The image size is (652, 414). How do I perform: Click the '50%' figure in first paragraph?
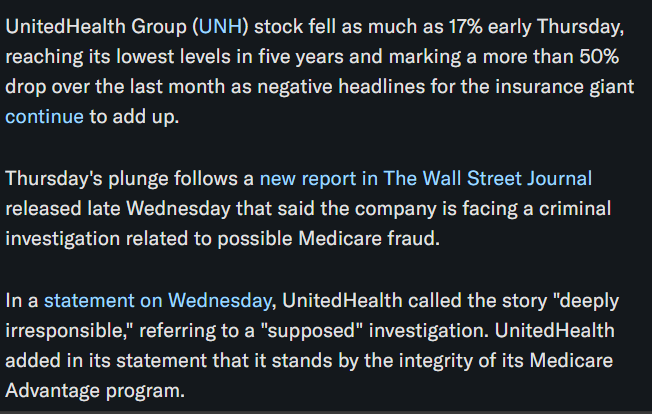pos(599,57)
